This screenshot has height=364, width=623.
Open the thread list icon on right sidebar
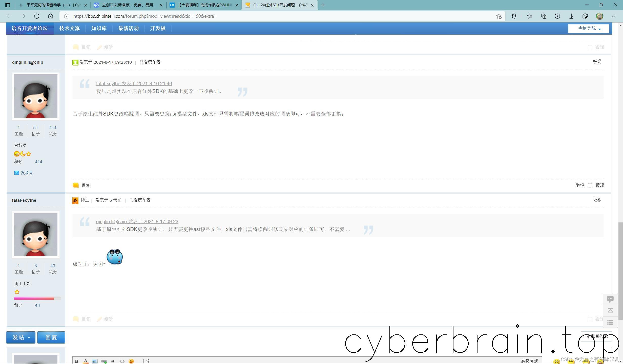pyautogui.click(x=610, y=322)
